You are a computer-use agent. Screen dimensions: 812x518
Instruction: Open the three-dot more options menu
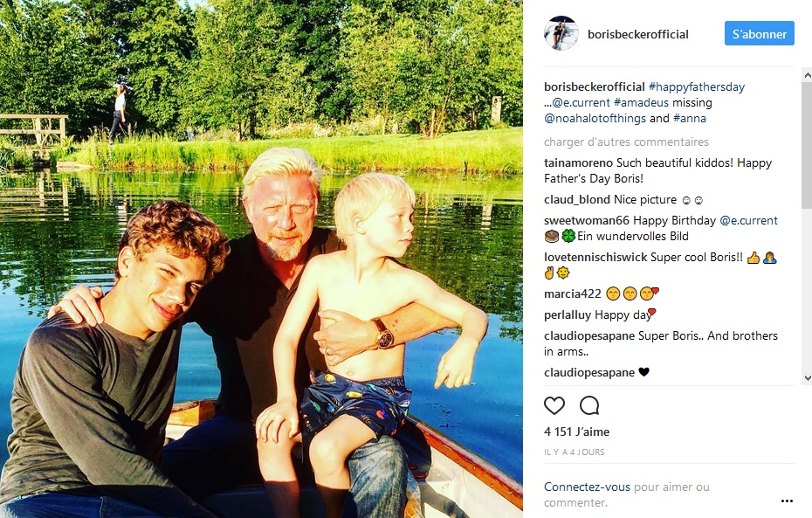click(787, 501)
